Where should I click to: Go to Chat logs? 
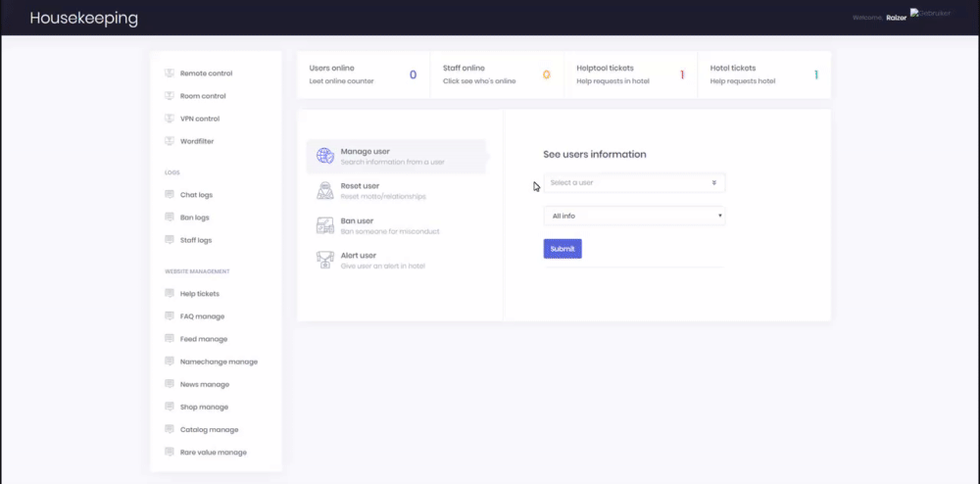point(196,195)
